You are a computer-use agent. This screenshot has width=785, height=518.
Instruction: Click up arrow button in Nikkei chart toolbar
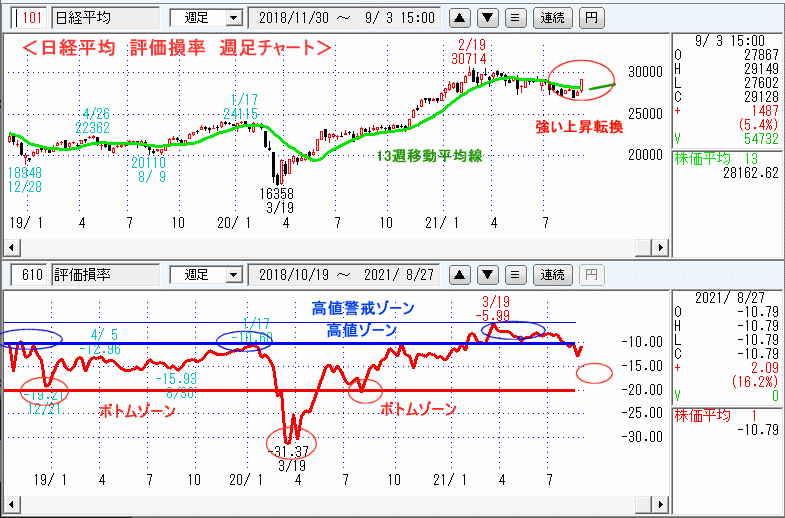tap(460, 19)
